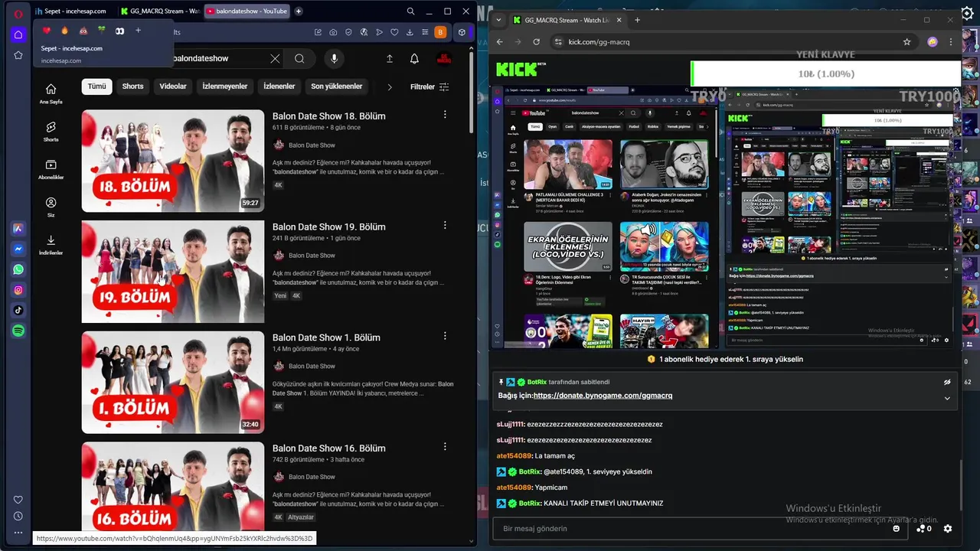Open YouTube upload/create icon
The image size is (980, 551).
[389, 58]
